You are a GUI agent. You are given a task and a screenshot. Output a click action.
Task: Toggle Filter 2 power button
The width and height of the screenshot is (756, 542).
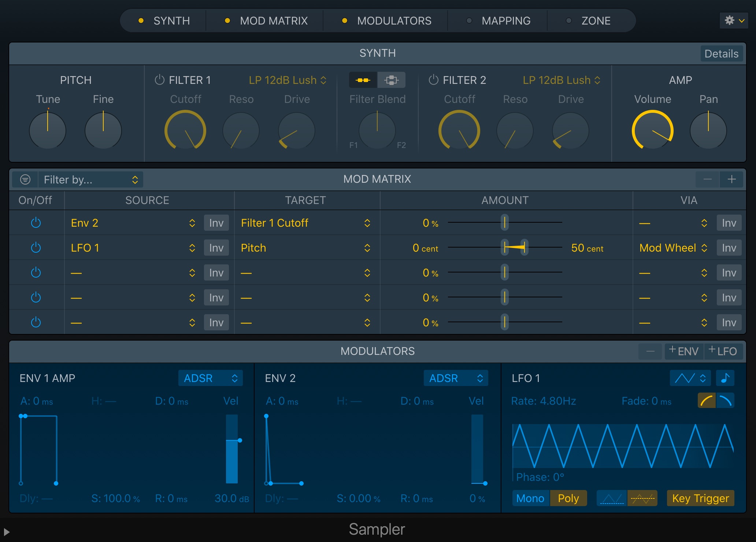[x=433, y=80]
